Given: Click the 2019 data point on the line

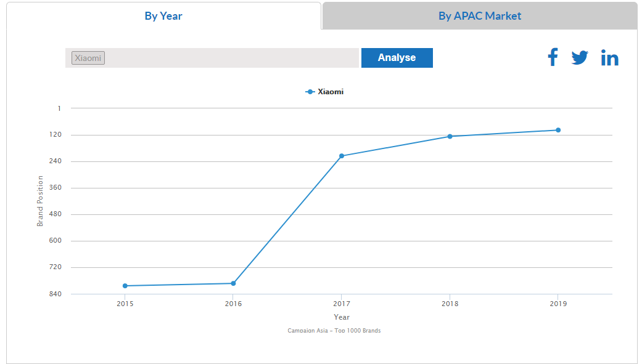Looking at the screenshot, I should (558, 130).
